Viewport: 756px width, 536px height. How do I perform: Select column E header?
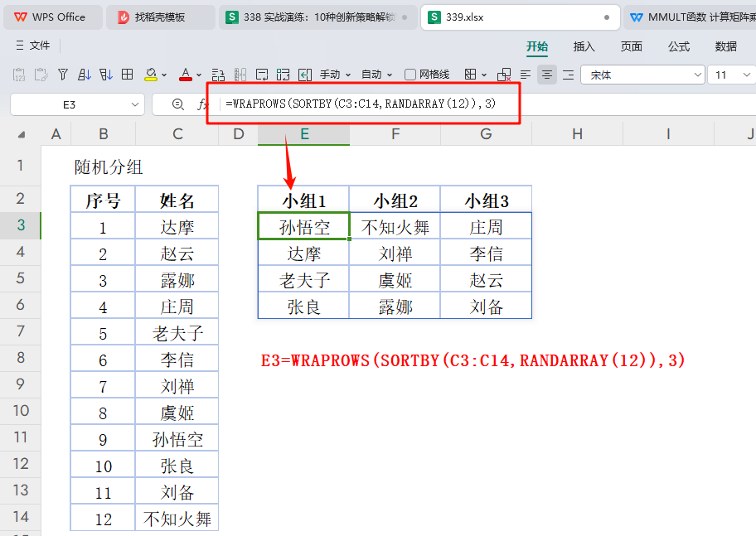coord(303,134)
